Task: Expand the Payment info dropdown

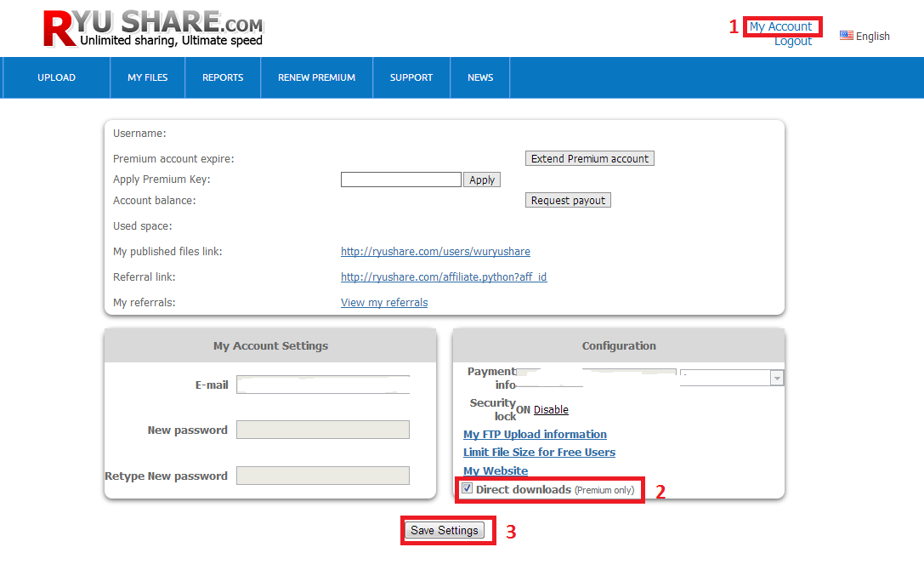Action: 731,378
